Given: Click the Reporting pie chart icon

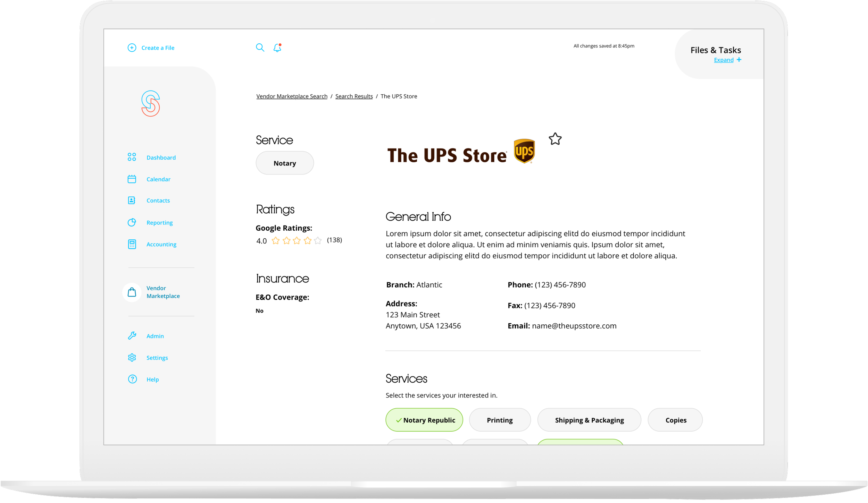Looking at the screenshot, I should [x=132, y=222].
